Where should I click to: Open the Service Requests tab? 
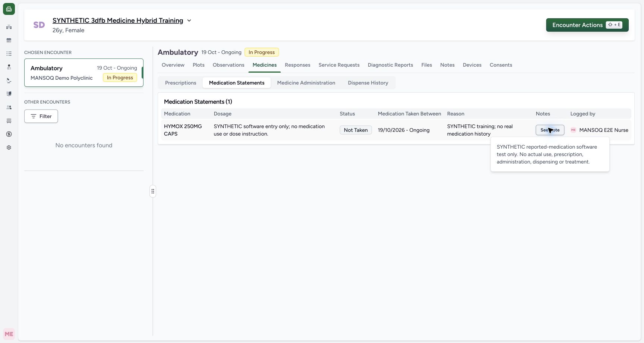(x=339, y=65)
